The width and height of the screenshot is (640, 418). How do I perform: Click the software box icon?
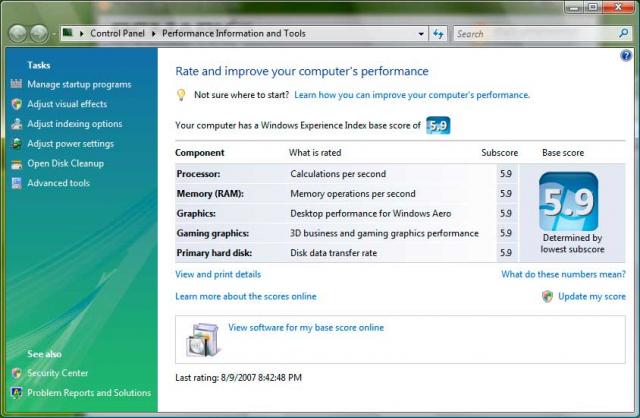click(x=203, y=340)
